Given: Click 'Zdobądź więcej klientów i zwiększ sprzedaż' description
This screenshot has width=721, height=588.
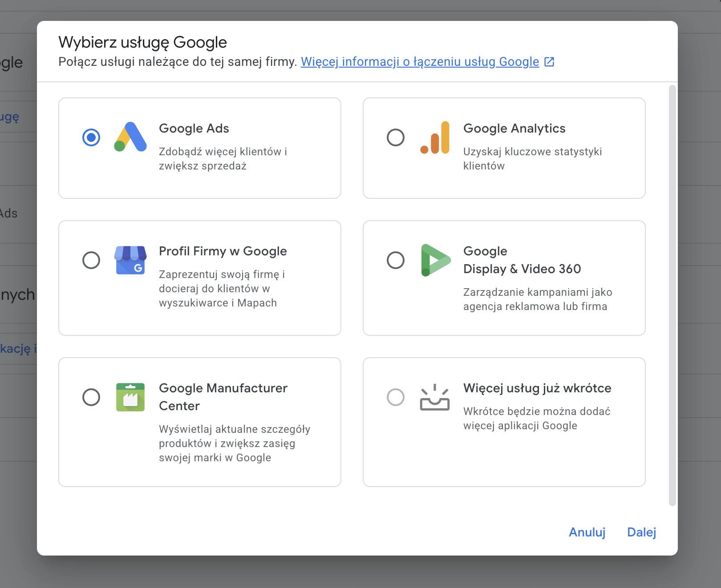Looking at the screenshot, I should click(x=223, y=159).
